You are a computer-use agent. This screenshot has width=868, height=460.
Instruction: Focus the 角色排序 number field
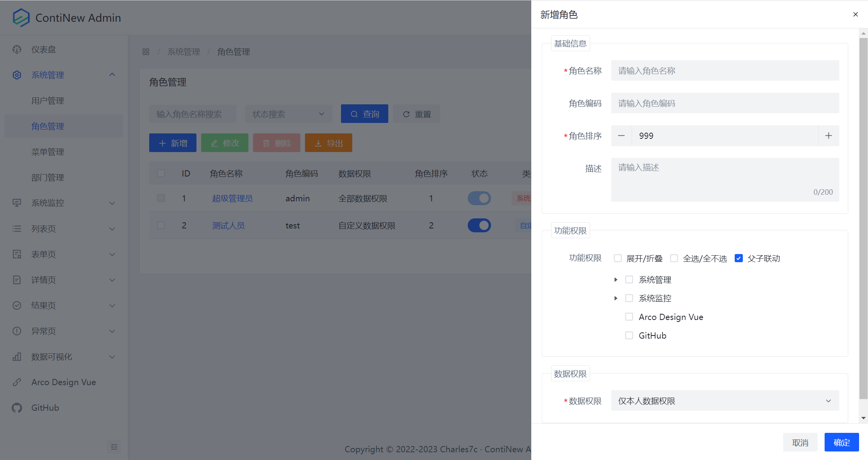(x=725, y=136)
